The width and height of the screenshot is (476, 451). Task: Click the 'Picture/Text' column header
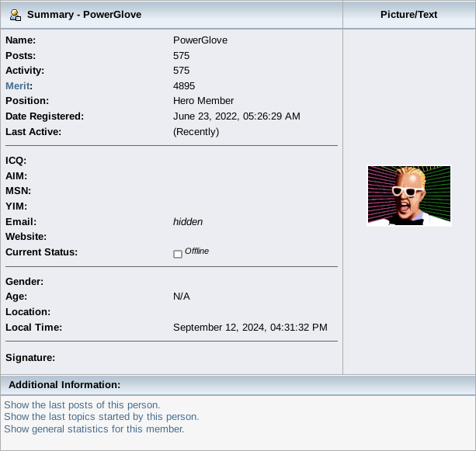[x=409, y=15]
